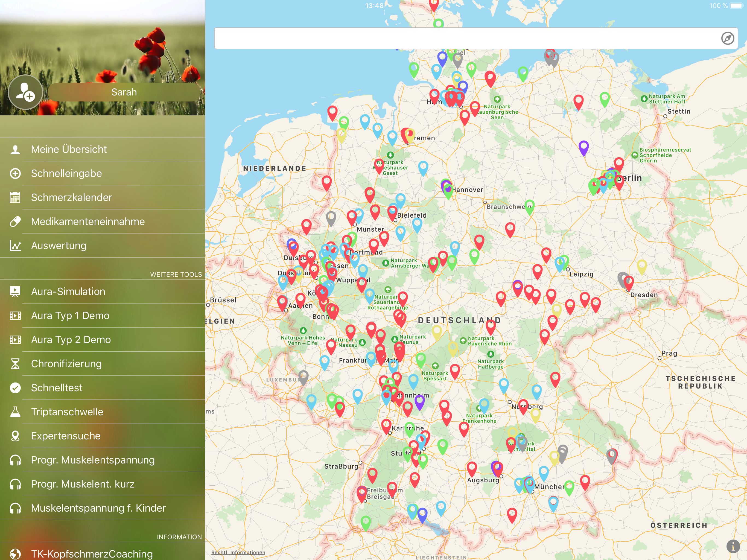Open the Sarah profile name button
747x560 pixels.
(124, 92)
